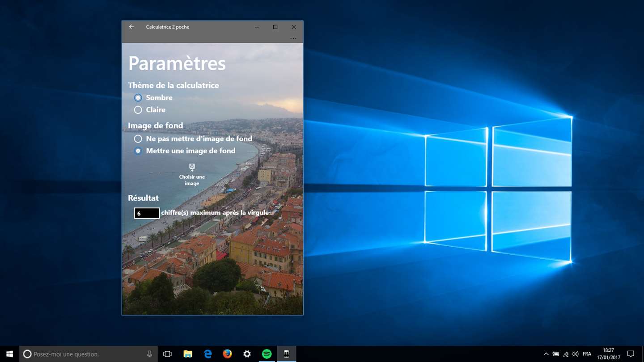Go back using the arrow icon
The width and height of the screenshot is (644, 362).
coord(131,27)
